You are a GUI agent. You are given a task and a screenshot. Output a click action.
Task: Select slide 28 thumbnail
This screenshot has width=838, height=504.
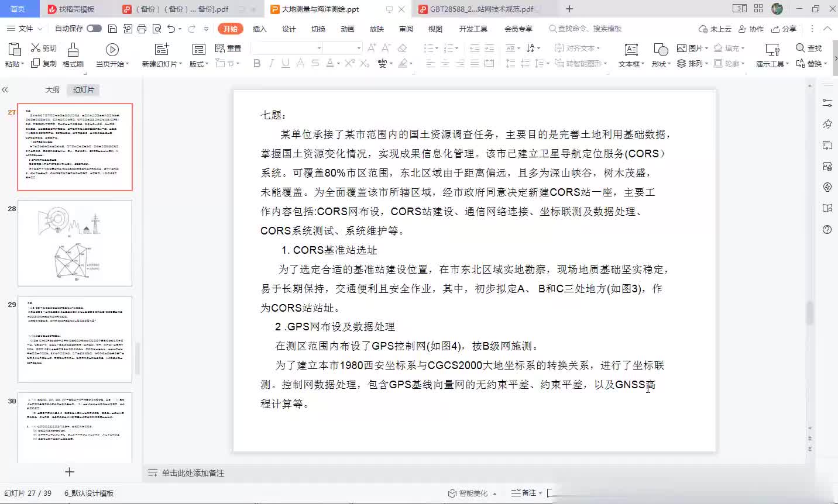(x=75, y=243)
